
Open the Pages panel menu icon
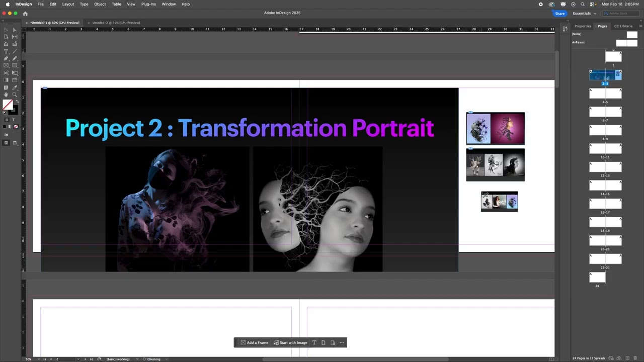pyautogui.click(x=640, y=26)
